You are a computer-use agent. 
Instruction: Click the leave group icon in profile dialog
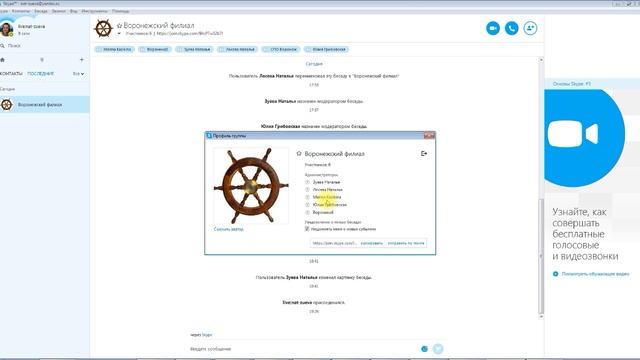(424, 153)
